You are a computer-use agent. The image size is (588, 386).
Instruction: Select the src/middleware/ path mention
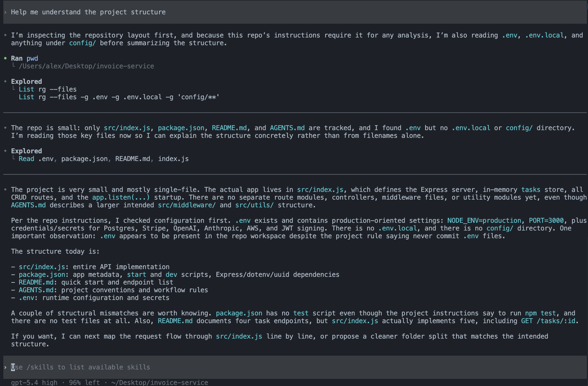pyautogui.click(x=187, y=205)
